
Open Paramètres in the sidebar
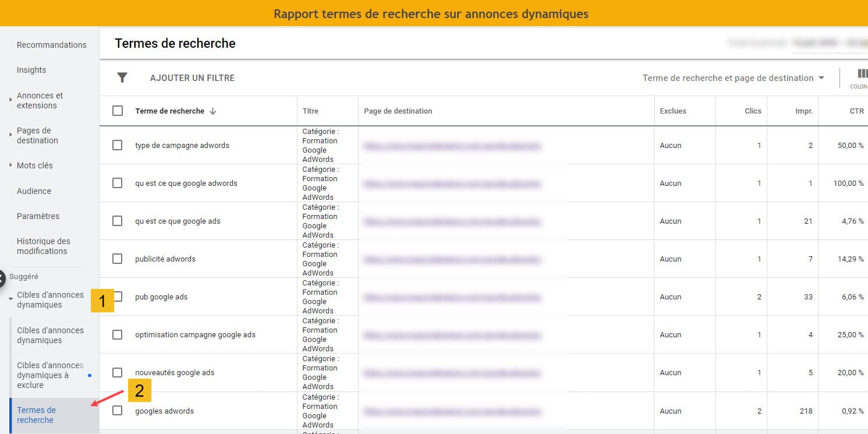(38, 216)
